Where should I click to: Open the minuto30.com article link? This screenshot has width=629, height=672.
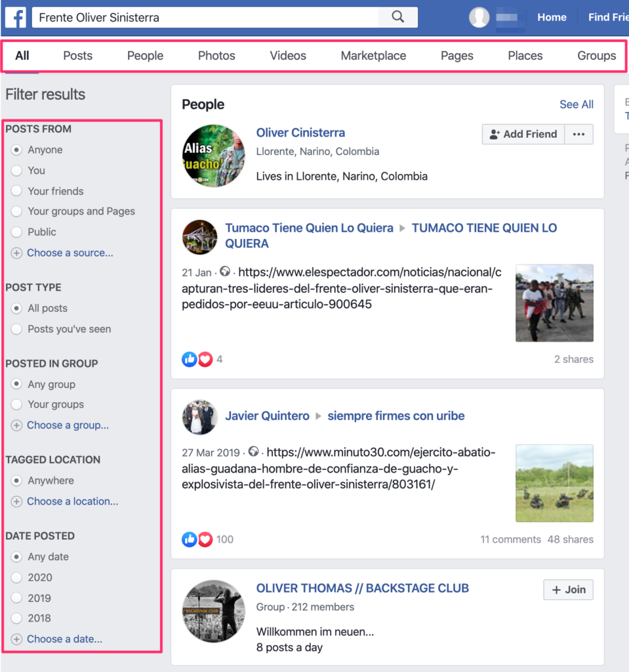pyautogui.click(x=338, y=468)
